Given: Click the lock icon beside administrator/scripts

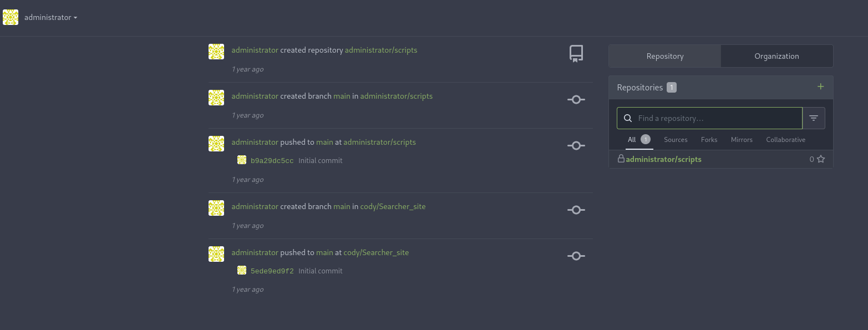Looking at the screenshot, I should point(621,159).
